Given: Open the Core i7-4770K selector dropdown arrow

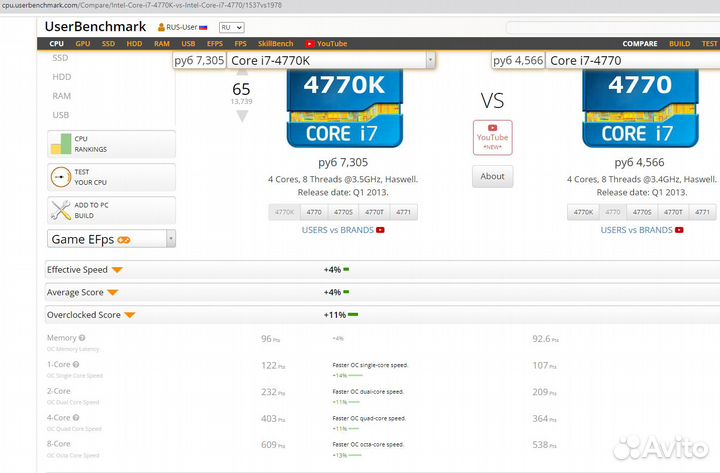Looking at the screenshot, I should tap(430, 60).
